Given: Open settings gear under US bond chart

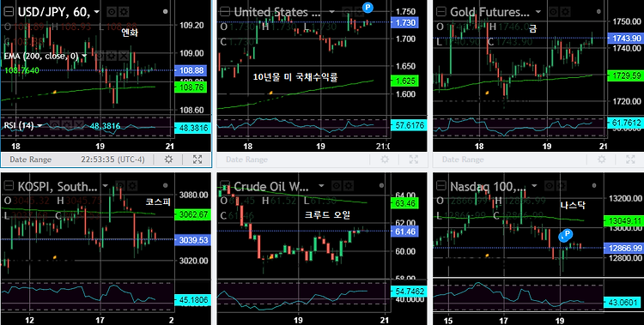Looking at the screenshot, I should point(385,159).
